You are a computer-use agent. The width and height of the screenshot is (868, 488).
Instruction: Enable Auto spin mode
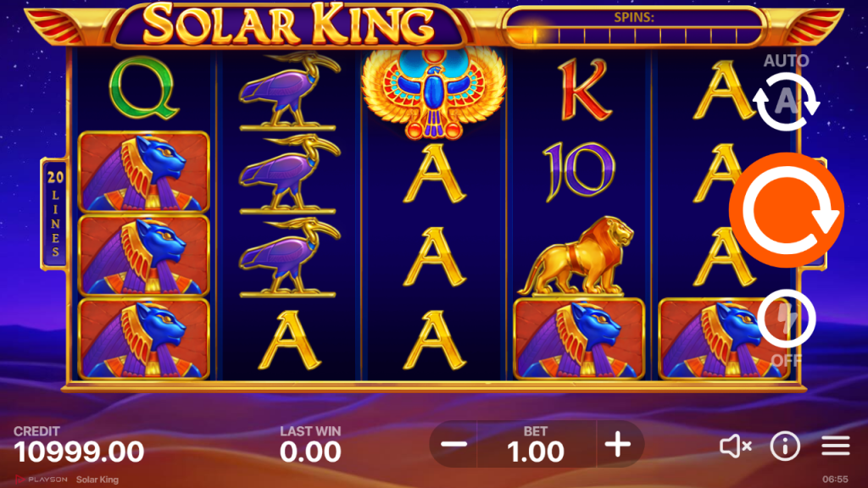click(x=786, y=102)
